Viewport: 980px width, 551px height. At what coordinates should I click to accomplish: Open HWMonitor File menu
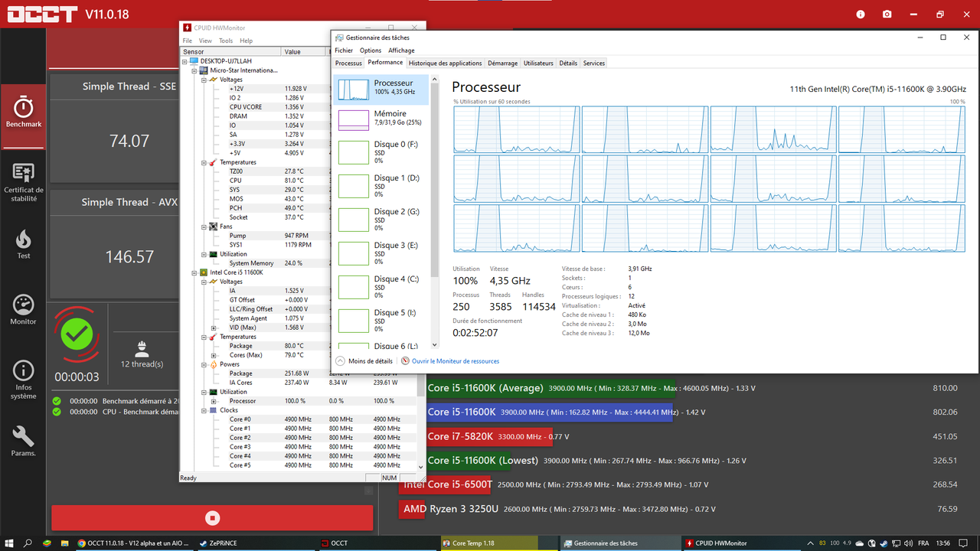(x=188, y=41)
